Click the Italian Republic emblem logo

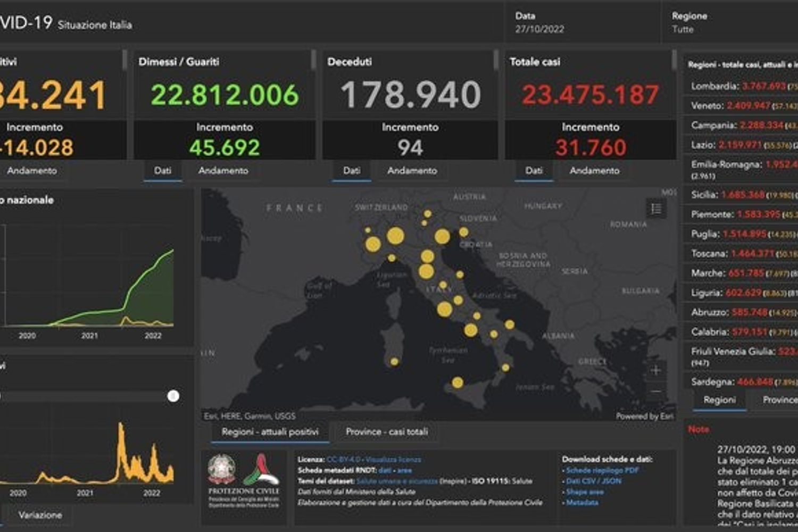(222, 469)
